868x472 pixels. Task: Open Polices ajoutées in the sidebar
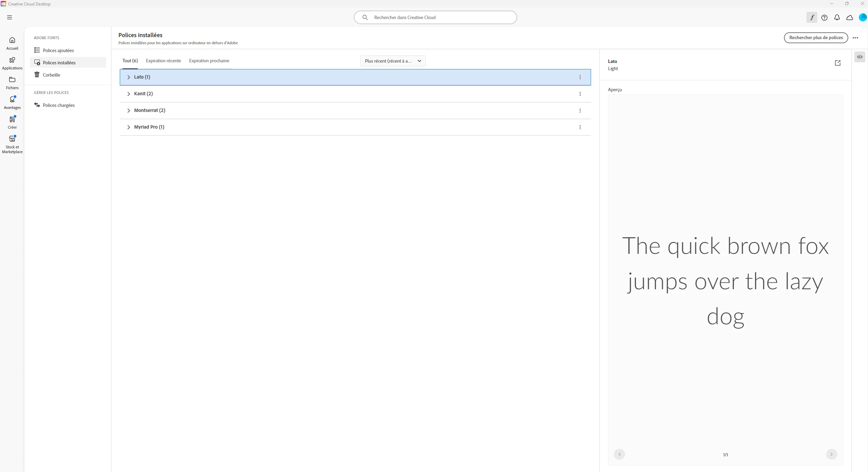pyautogui.click(x=58, y=50)
